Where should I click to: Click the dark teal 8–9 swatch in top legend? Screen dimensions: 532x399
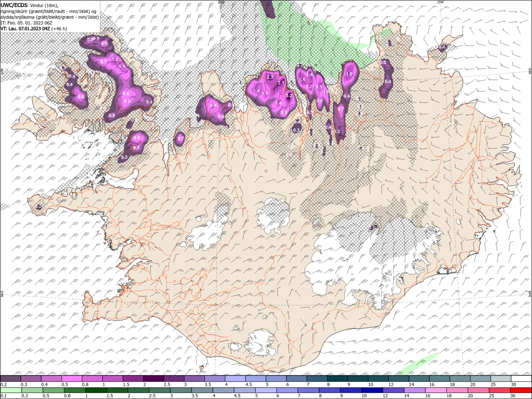pos(337,379)
